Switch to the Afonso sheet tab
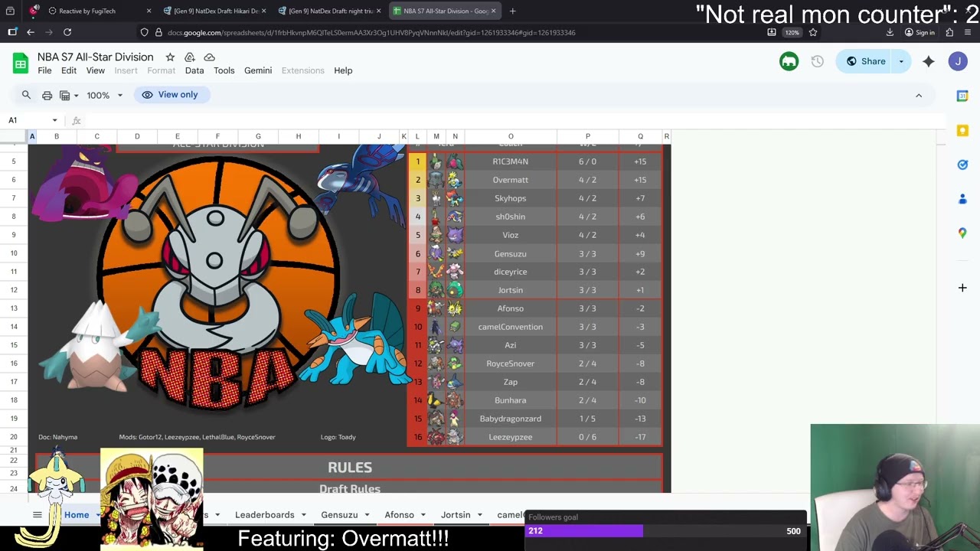 [399, 515]
